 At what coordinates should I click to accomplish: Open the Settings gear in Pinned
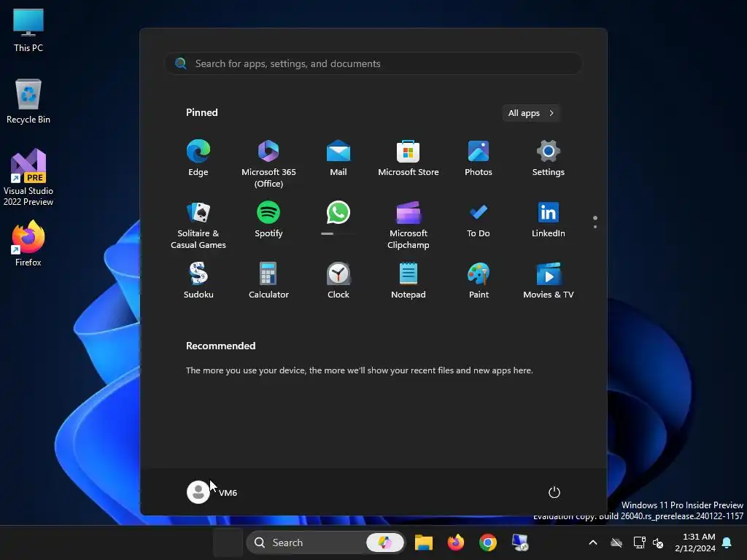(x=549, y=158)
